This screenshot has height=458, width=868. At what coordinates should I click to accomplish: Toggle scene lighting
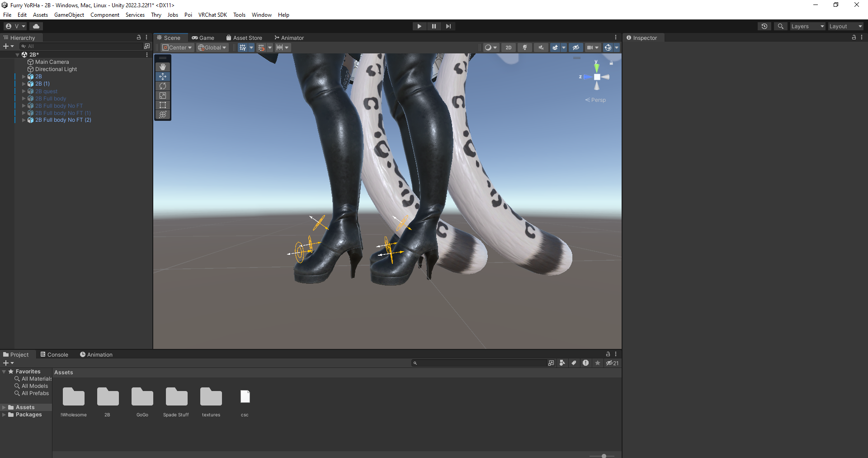pos(525,48)
